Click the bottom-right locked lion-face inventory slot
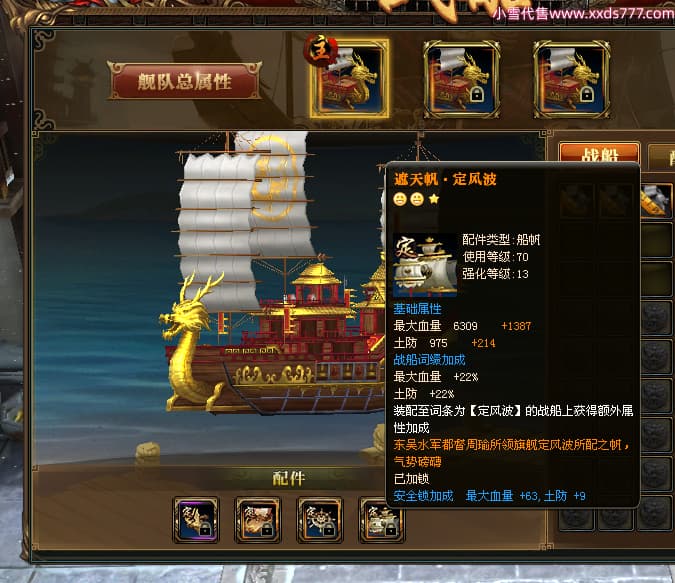 pos(656,514)
